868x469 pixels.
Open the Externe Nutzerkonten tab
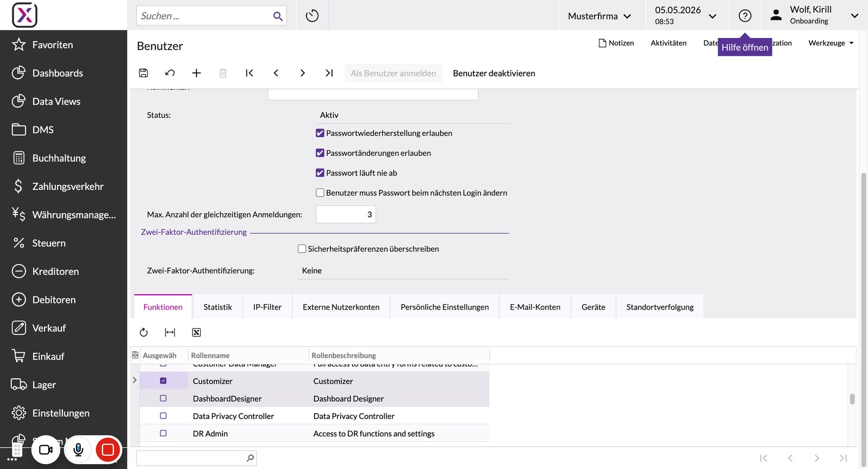point(341,307)
